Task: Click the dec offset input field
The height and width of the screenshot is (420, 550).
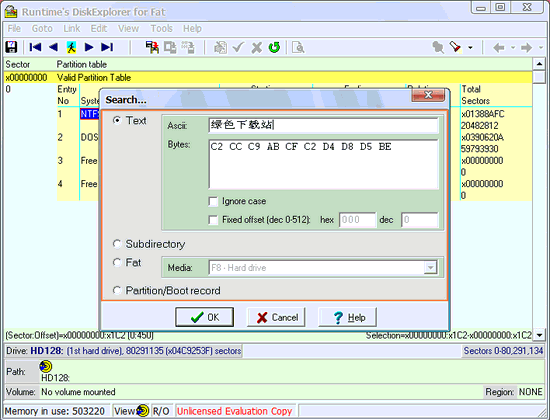Action: (420, 220)
